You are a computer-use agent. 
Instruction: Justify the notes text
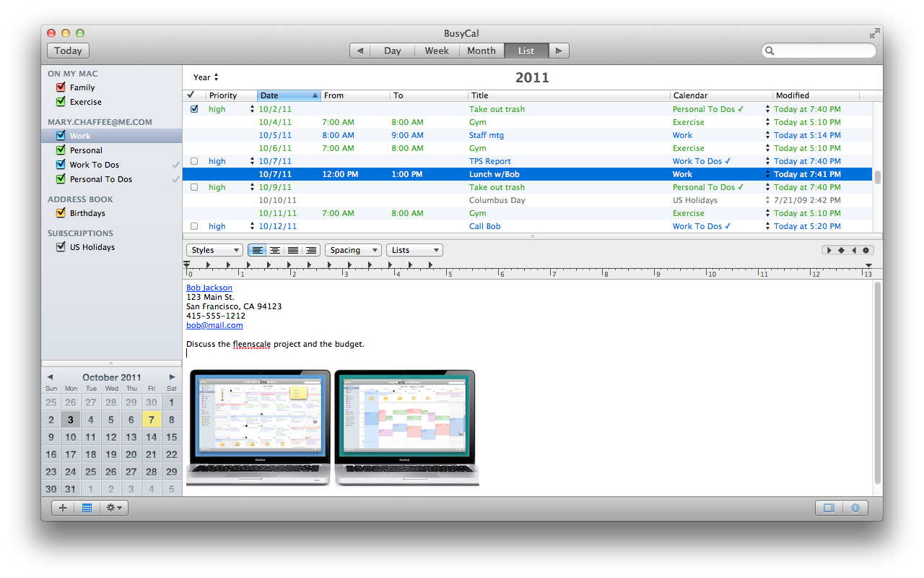point(293,250)
